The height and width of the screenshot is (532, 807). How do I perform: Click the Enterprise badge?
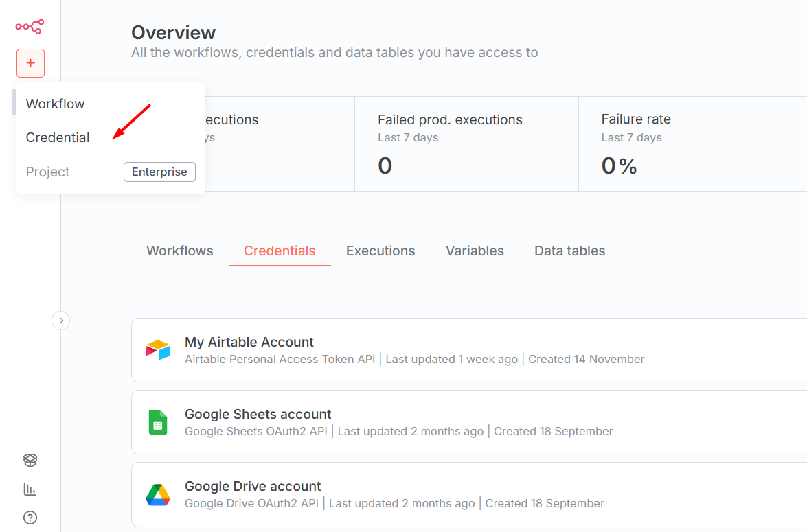pos(159,172)
